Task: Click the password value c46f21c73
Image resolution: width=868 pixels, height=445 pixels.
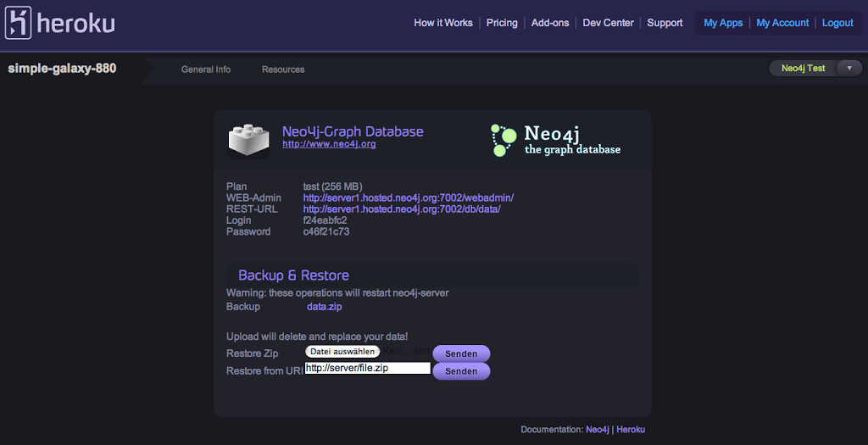Action: coord(326,231)
